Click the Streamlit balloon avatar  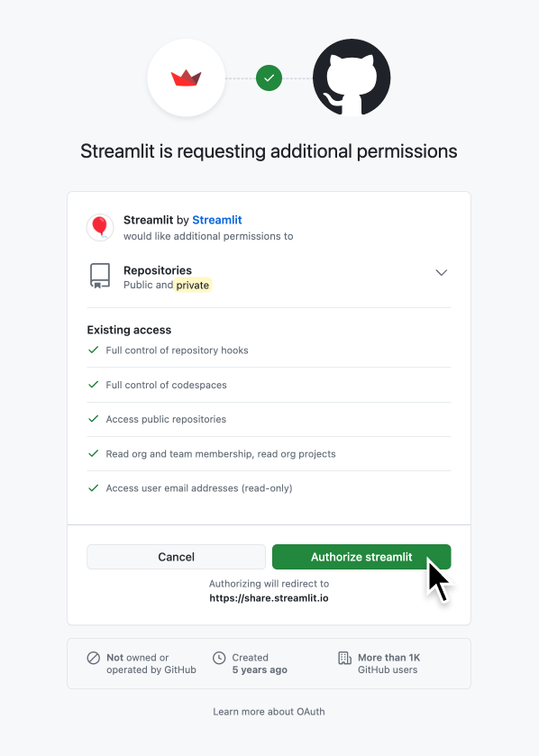point(100,227)
